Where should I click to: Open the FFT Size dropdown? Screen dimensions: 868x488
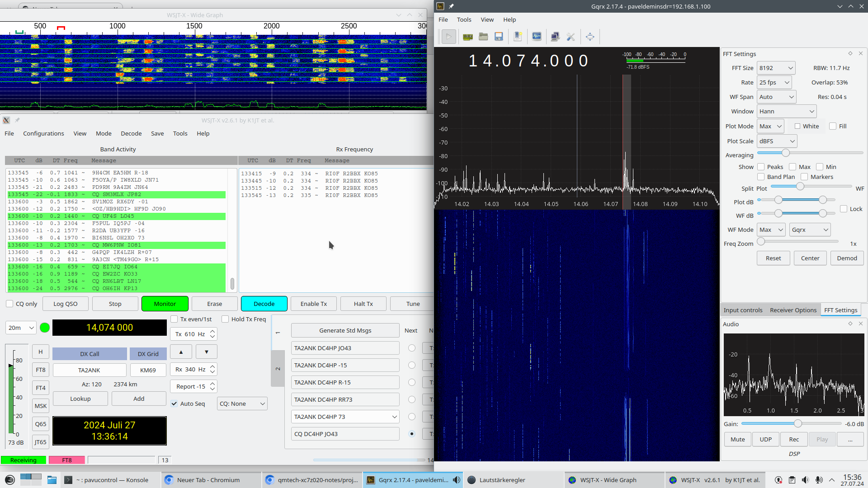776,68
